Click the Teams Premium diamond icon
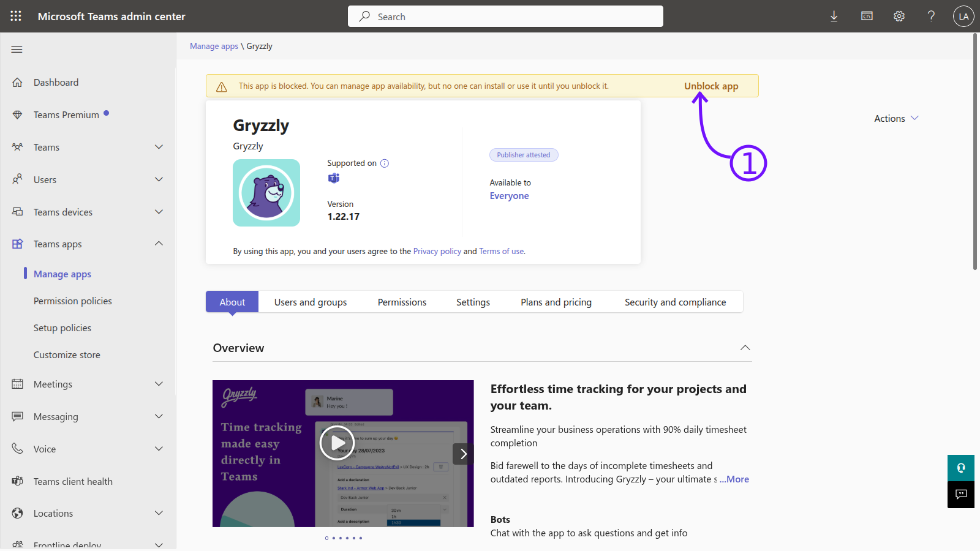This screenshot has width=980, height=551. [x=17, y=114]
